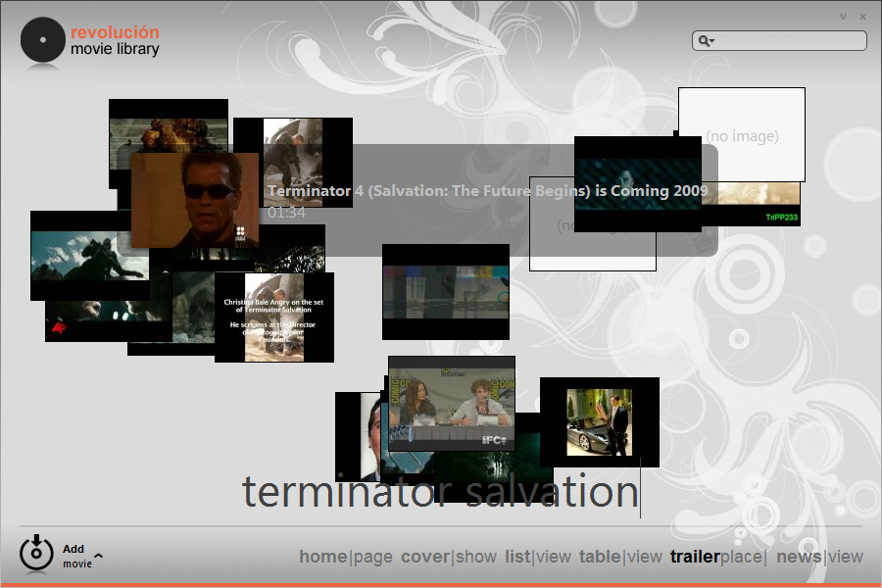
Task: Click the Terminator 4 Salvation trailer title
Action: click(x=488, y=191)
